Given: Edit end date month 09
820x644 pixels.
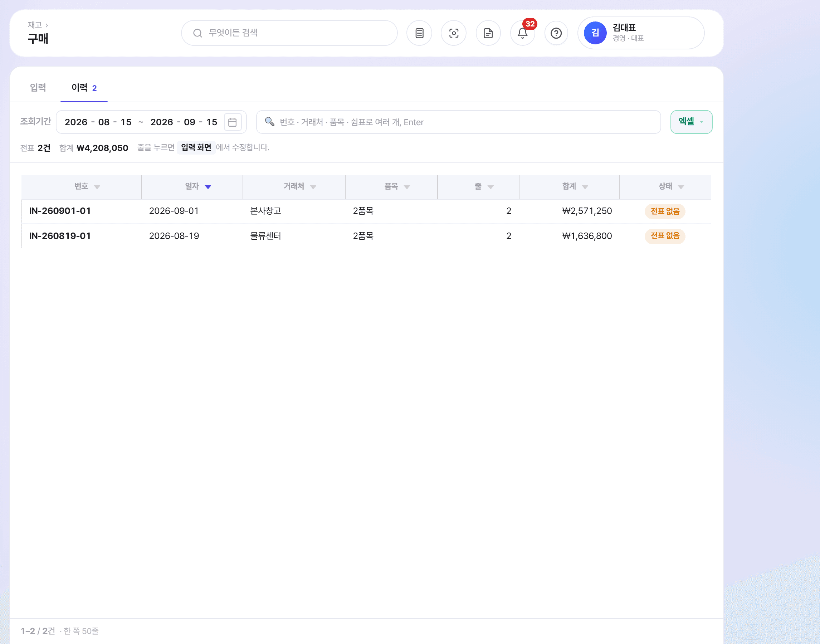Looking at the screenshot, I should click(x=189, y=122).
